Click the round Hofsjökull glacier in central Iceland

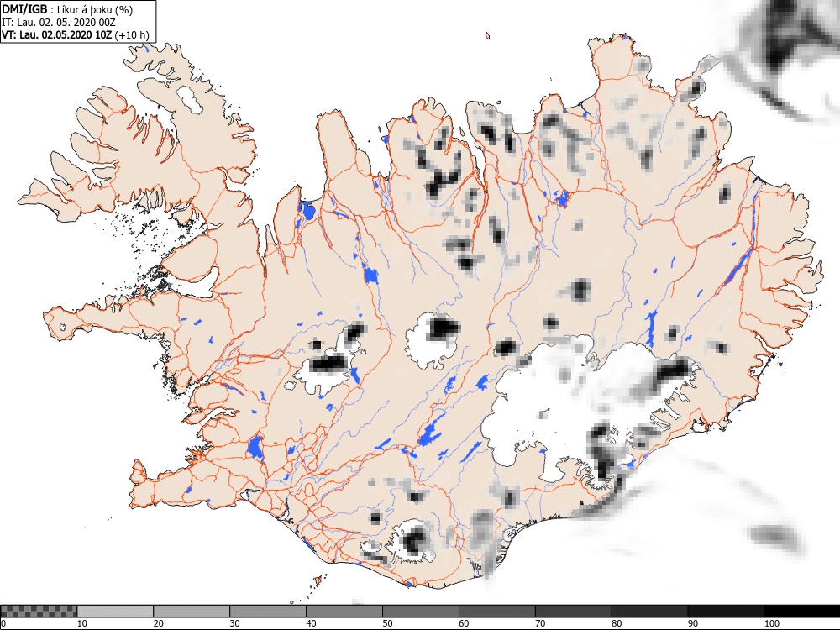433,341
